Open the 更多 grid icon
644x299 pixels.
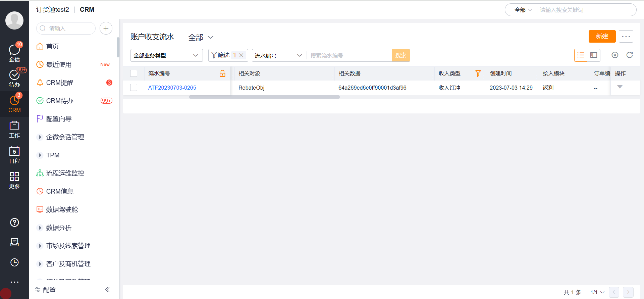14,180
